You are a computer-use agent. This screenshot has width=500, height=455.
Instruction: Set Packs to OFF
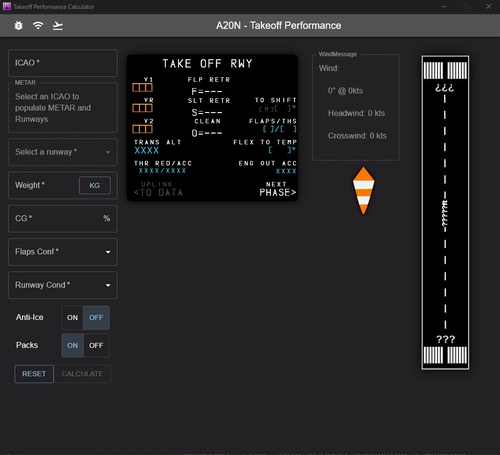(96, 346)
